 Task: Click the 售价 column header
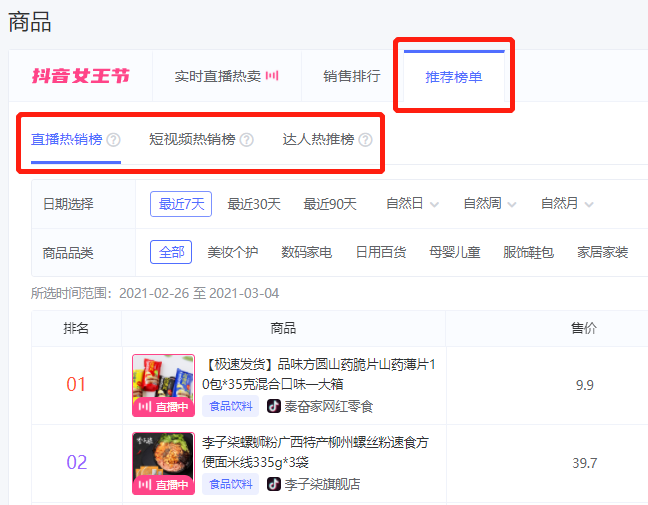[584, 328]
